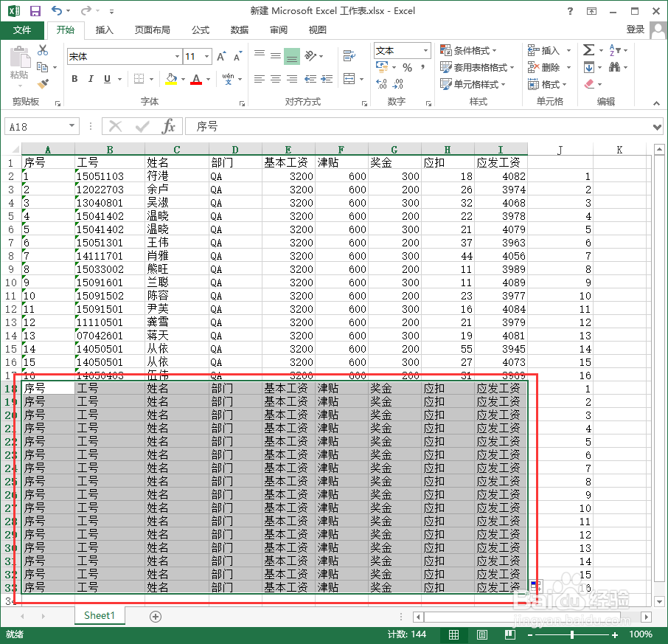Viewport: 668px width, 644px height.
Task: Collapse the ribbon with the arrow
Action: (x=656, y=103)
